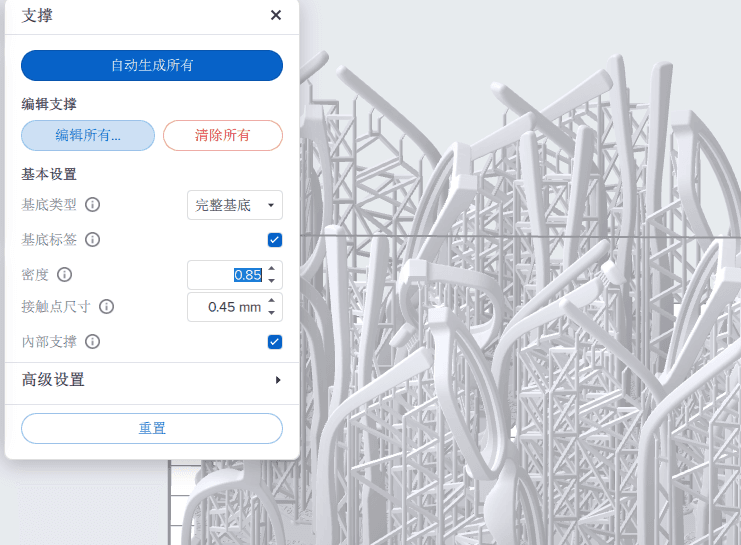Open the 完整基底 base type dropdown

[x=235, y=205]
